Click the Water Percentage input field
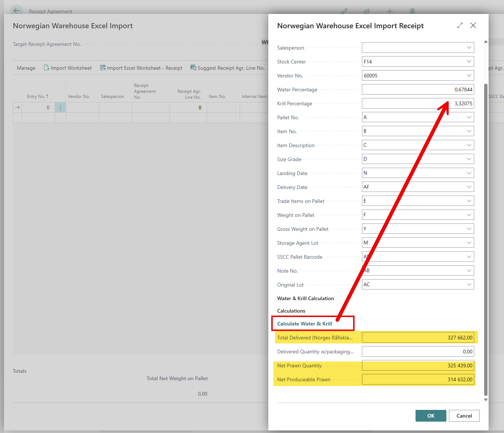The width and height of the screenshot is (504, 433). click(417, 90)
